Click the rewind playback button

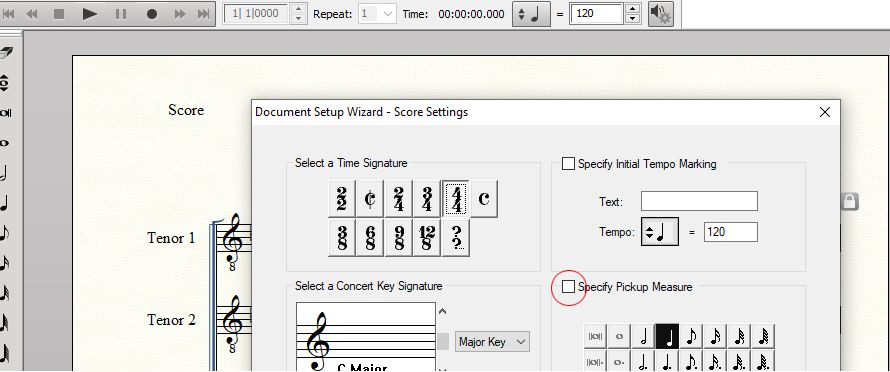point(32,14)
